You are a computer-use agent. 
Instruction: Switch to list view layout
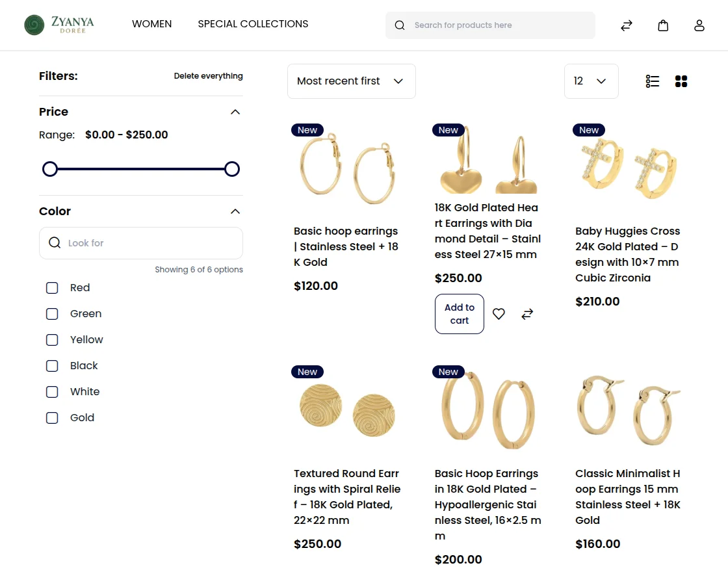click(653, 81)
